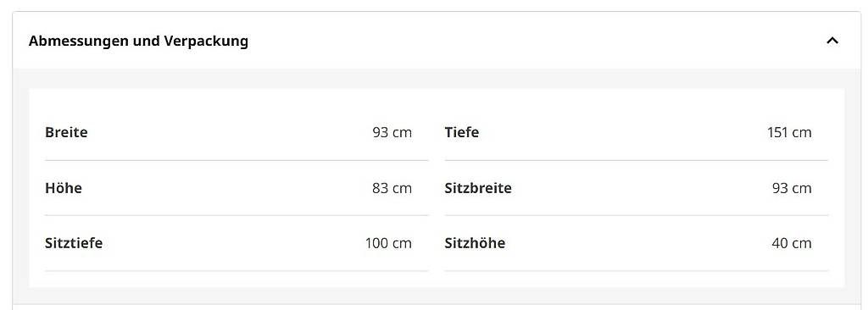Click the empty space in the Tiefe row

(623, 133)
